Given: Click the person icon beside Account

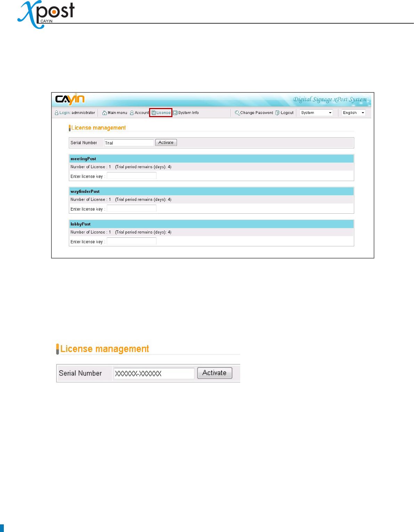Looking at the screenshot, I should pyautogui.click(x=132, y=113).
